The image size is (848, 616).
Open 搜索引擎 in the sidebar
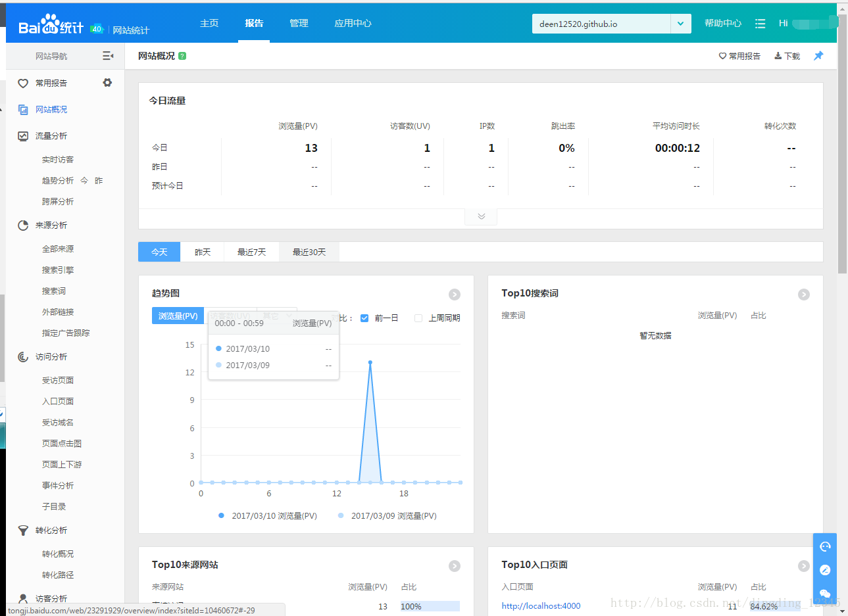point(58,270)
